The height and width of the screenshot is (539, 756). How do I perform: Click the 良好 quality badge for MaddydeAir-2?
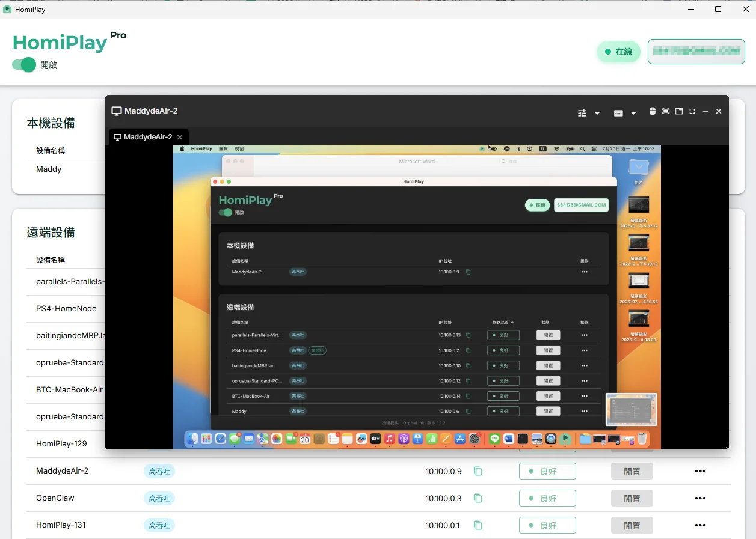click(x=547, y=471)
